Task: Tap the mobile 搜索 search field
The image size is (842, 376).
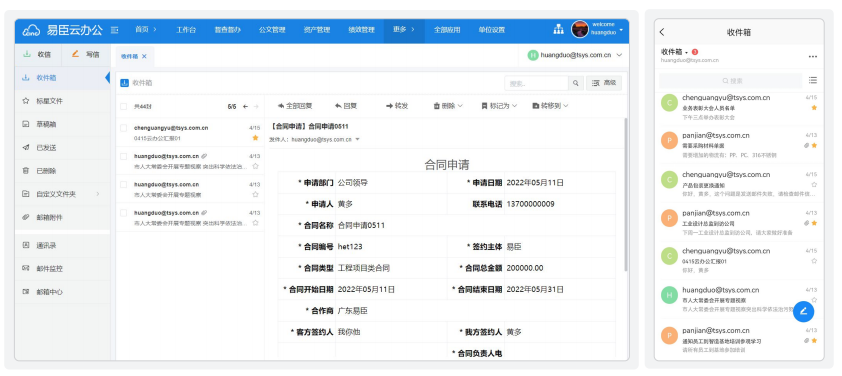Action: [x=731, y=81]
